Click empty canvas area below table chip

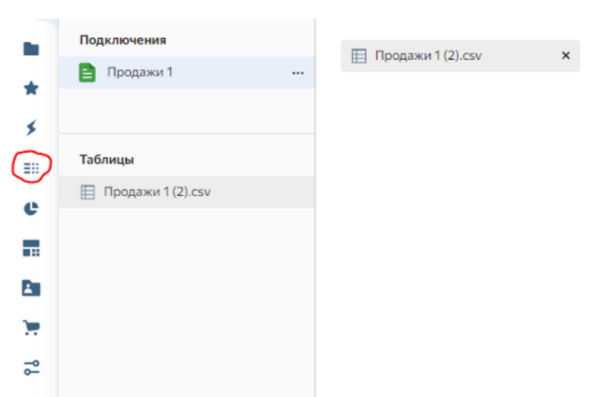point(460,226)
